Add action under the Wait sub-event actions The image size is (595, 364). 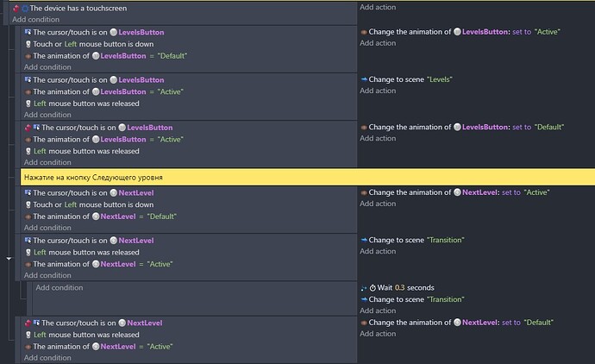tap(378, 311)
